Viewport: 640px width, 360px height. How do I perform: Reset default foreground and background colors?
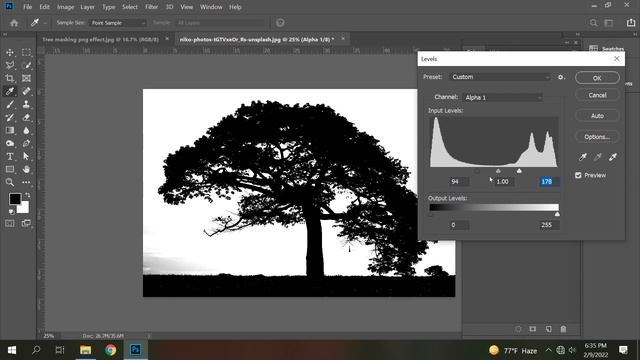pyautogui.click(x=11, y=211)
